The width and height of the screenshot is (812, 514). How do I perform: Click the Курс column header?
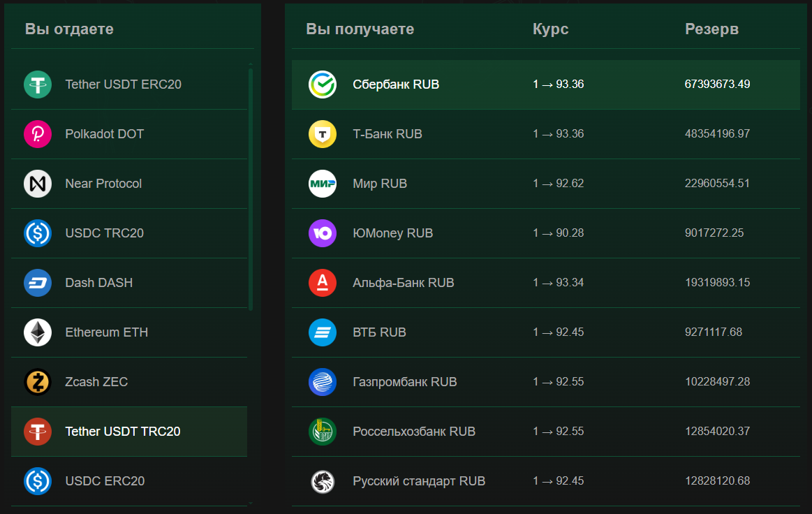coord(550,29)
